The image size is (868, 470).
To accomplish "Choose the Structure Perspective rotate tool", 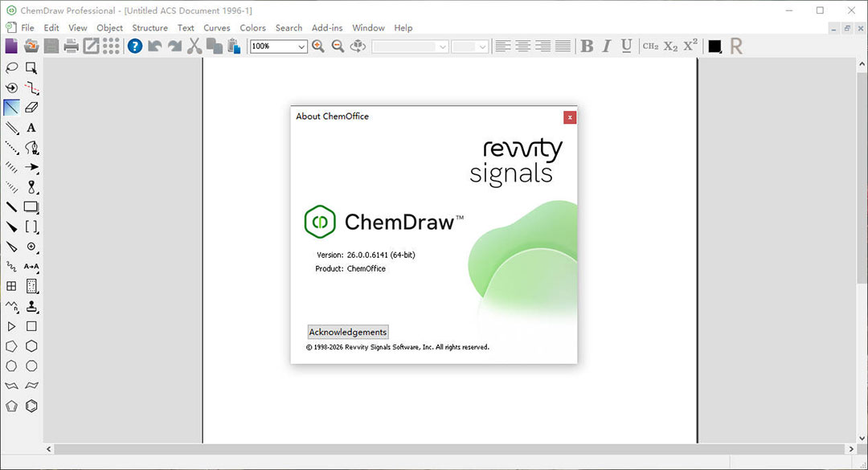I will coord(11,88).
